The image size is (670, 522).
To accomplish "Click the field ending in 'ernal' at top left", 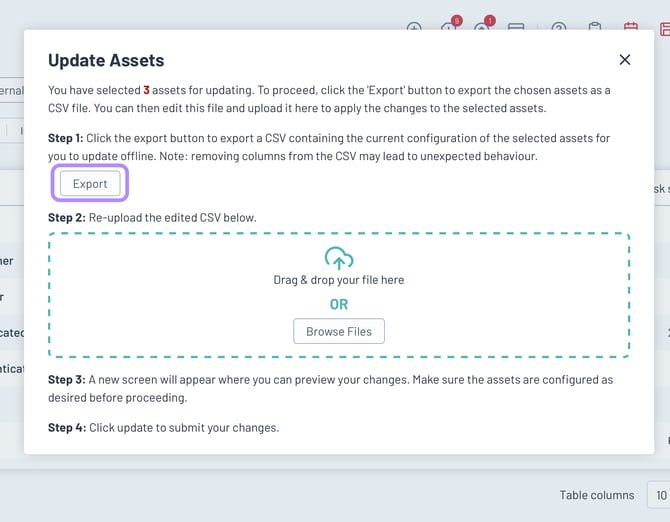I will tap(11, 91).
